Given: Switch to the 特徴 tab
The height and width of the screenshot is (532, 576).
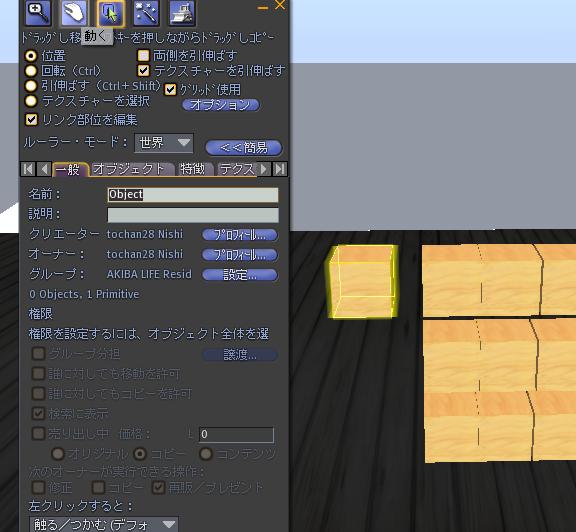Looking at the screenshot, I should [193, 169].
